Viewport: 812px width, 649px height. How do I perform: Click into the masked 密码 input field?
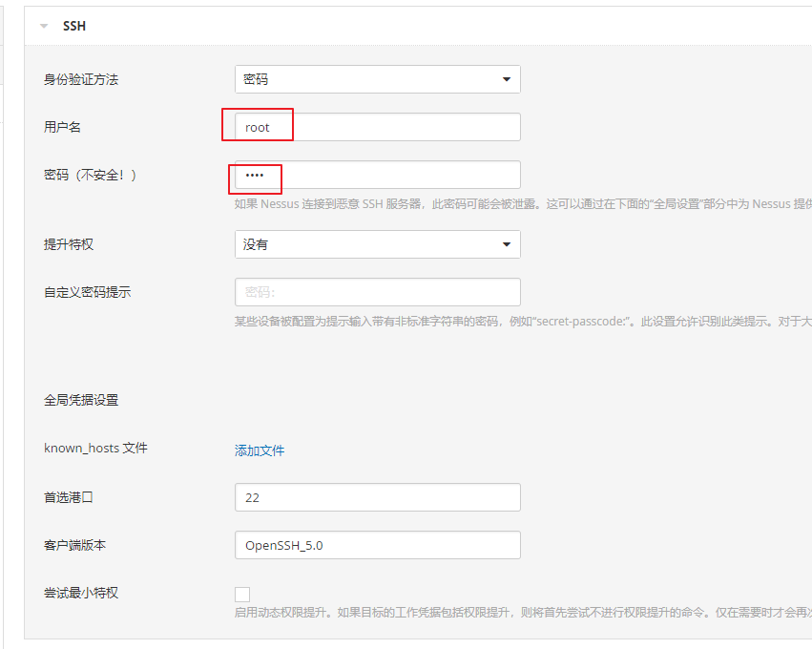pyautogui.click(x=377, y=175)
